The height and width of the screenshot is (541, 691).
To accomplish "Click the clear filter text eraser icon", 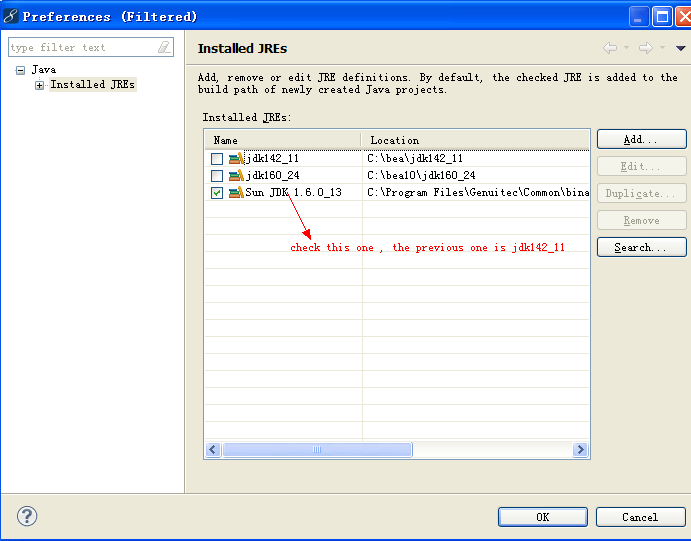I will 164,47.
